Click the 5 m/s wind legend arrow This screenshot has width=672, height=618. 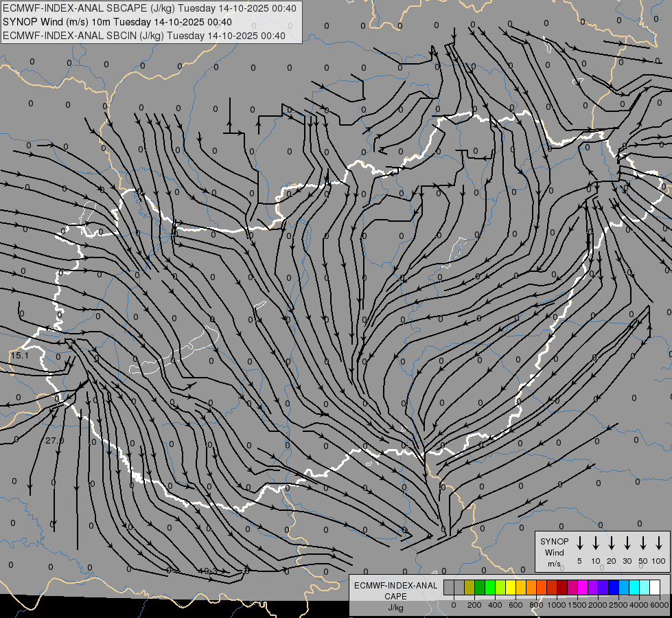(579, 543)
